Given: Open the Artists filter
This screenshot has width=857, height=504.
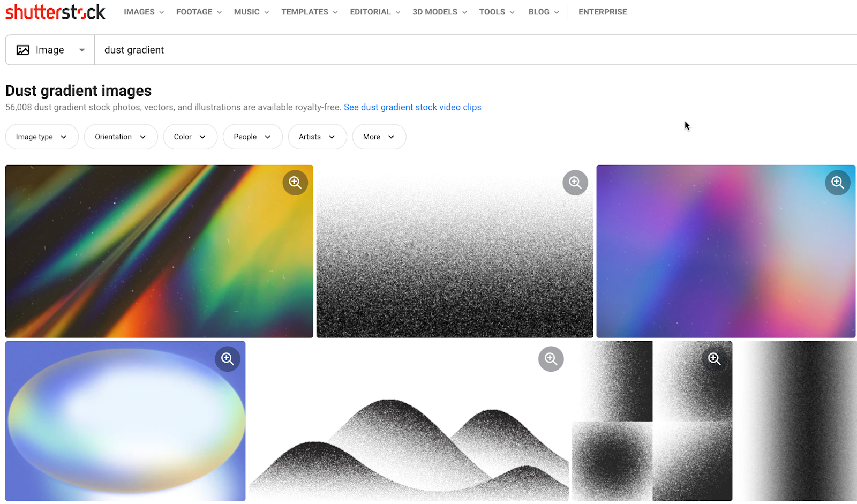Looking at the screenshot, I should point(317,137).
